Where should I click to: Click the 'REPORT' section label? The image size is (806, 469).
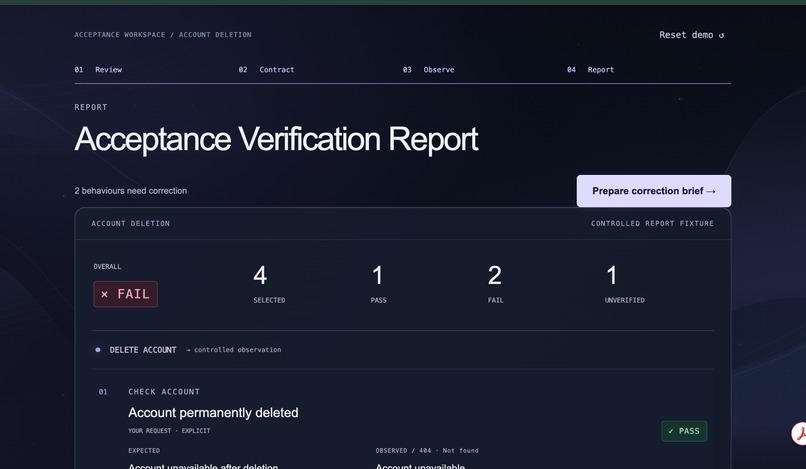click(91, 107)
